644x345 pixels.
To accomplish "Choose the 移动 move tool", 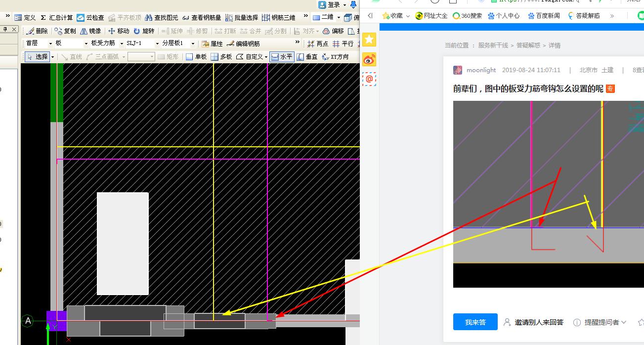I will (119, 31).
